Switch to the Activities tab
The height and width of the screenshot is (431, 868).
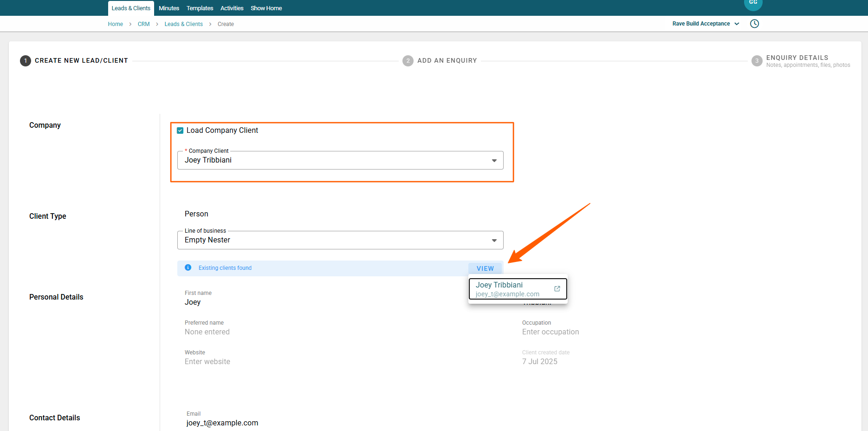[x=232, y=8]
